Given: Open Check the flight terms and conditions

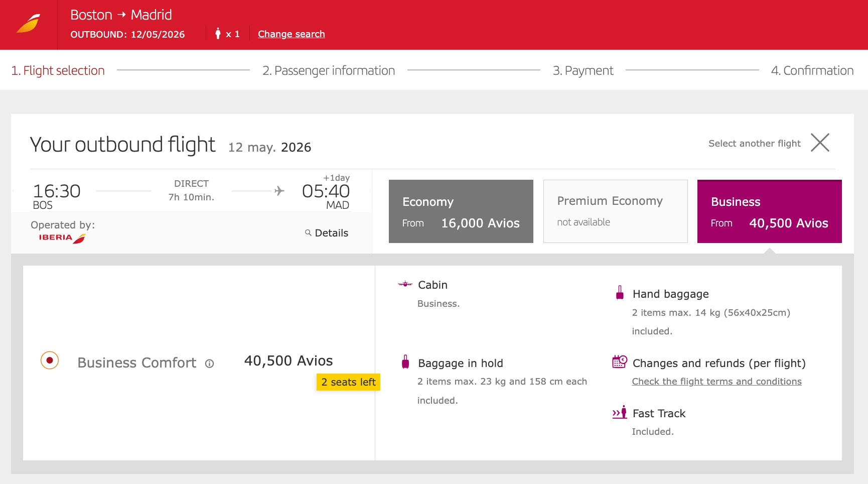Looking at the screenshot, I should click(716, 382).
